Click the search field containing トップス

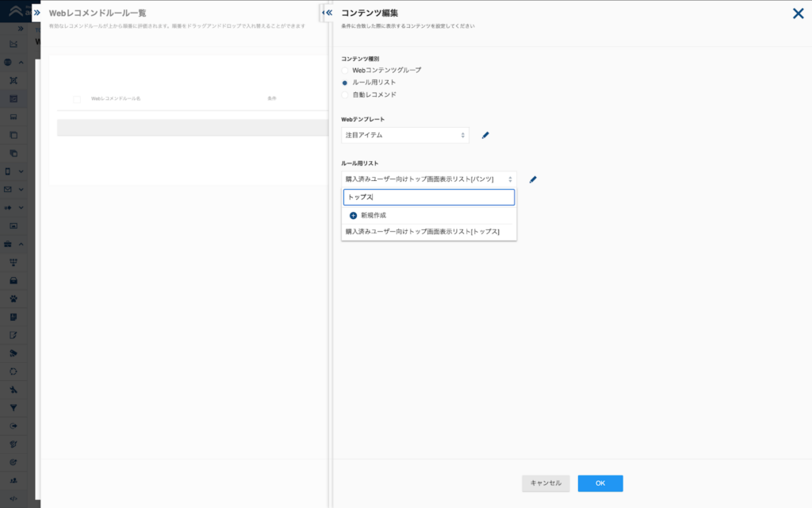[x=428, y=197]
